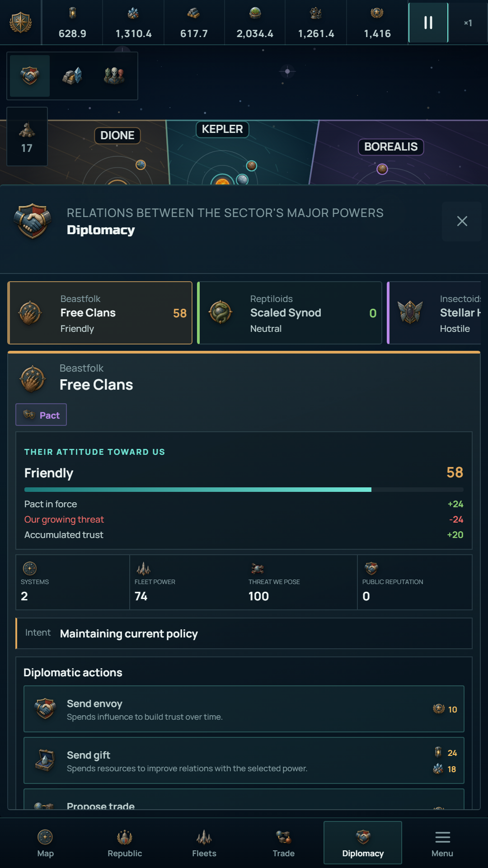The height and width of the screenshot is (868, 488).
Task: Click the Friendly attitude progress bar
Action: 244,490
